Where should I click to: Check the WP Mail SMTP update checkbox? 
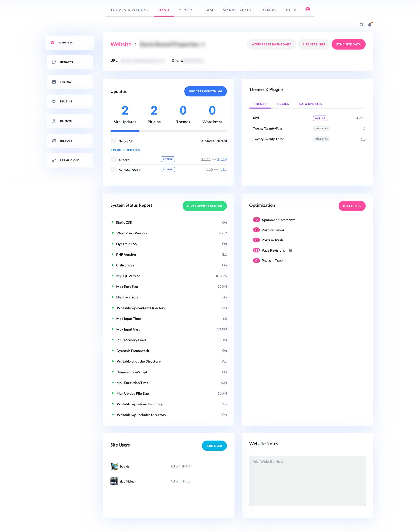coord(114,170)
